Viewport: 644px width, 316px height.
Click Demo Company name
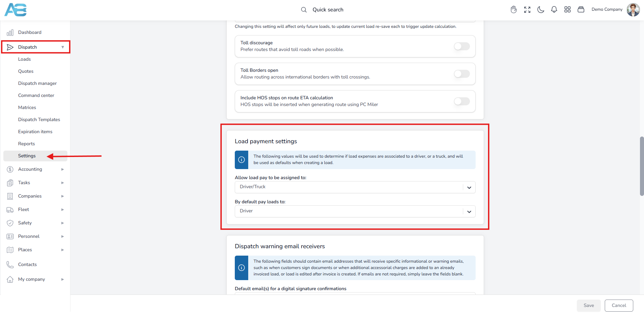[607, 9]
